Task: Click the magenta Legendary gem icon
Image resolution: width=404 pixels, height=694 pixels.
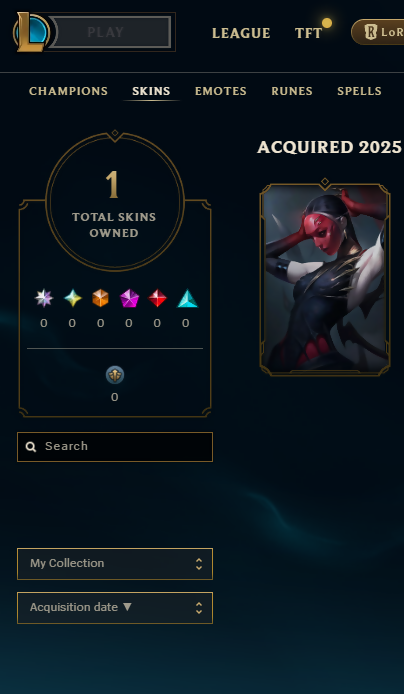Action: click(129, 298)
